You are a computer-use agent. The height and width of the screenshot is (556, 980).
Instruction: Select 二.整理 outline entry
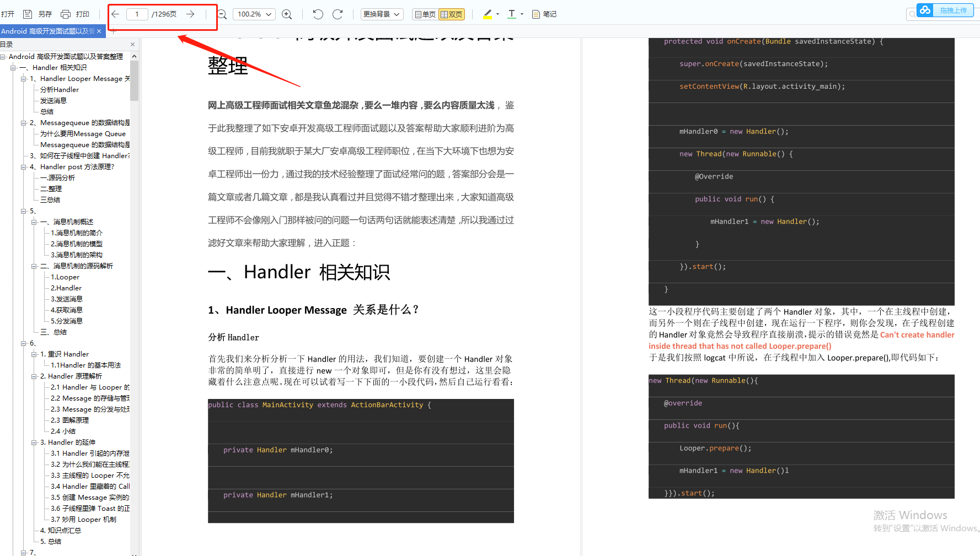(x=51, y=188)
